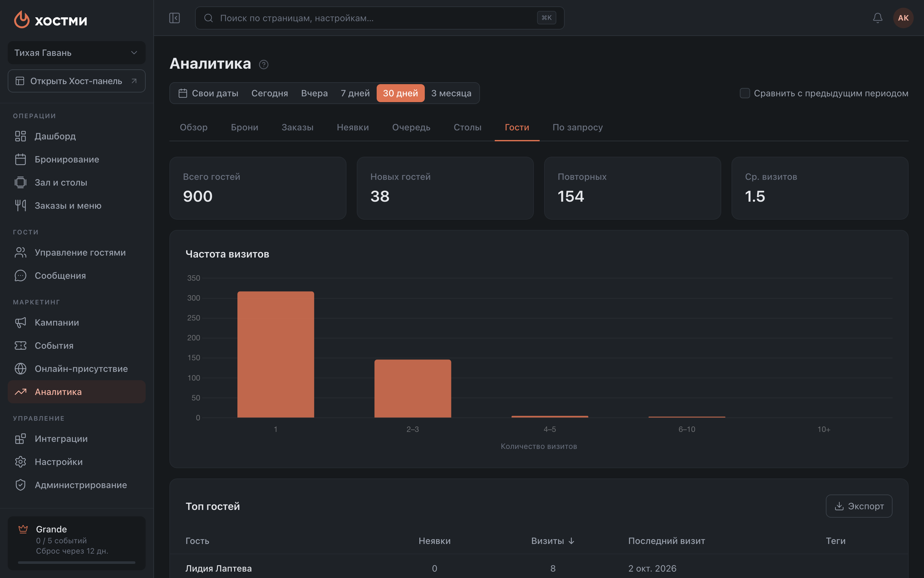
Task: Focus the Поиск по страницам search field
Action: point(380,18)
